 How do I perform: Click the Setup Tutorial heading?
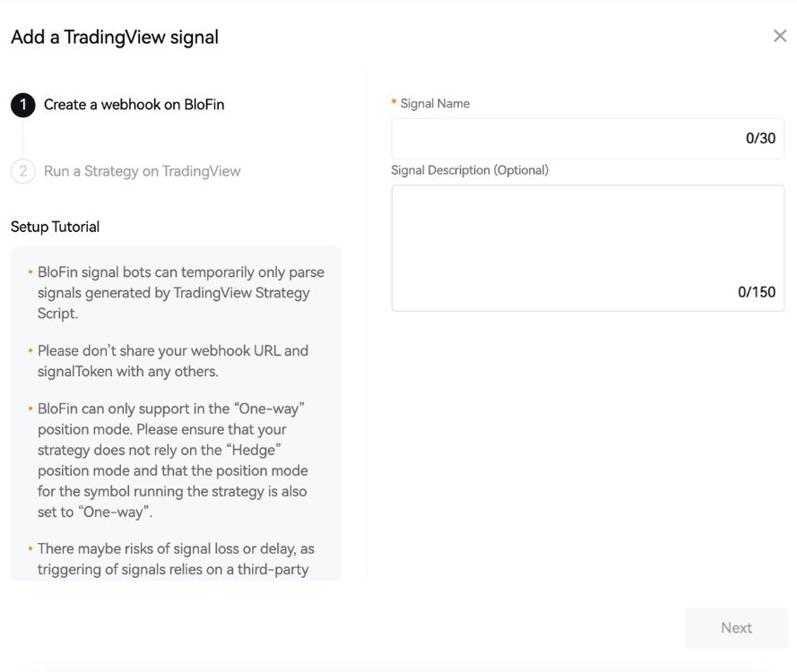point(55,227)
